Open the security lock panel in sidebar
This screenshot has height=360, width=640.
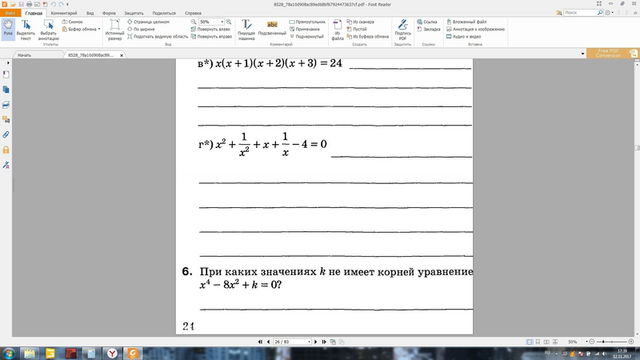pos(6,150)
